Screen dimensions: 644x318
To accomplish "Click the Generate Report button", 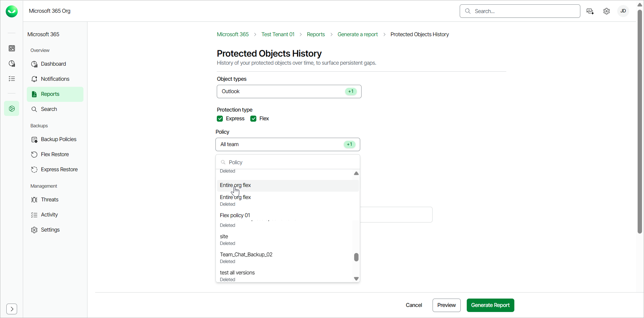I will click(490, 305).
